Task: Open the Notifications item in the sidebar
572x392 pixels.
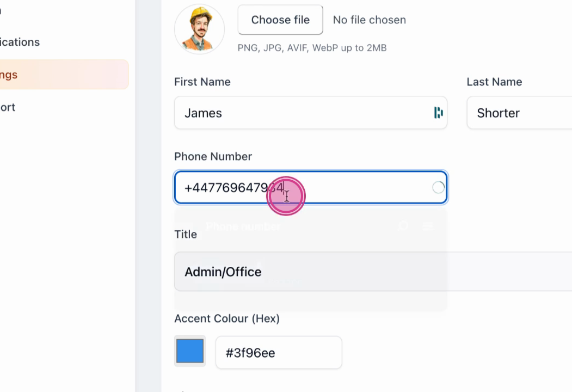Action: click(20, 42)
